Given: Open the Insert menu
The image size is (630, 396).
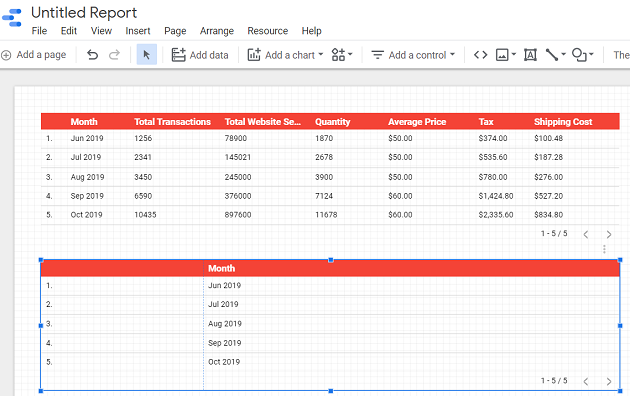Looking at the screenshot, I should click(138, 31).
